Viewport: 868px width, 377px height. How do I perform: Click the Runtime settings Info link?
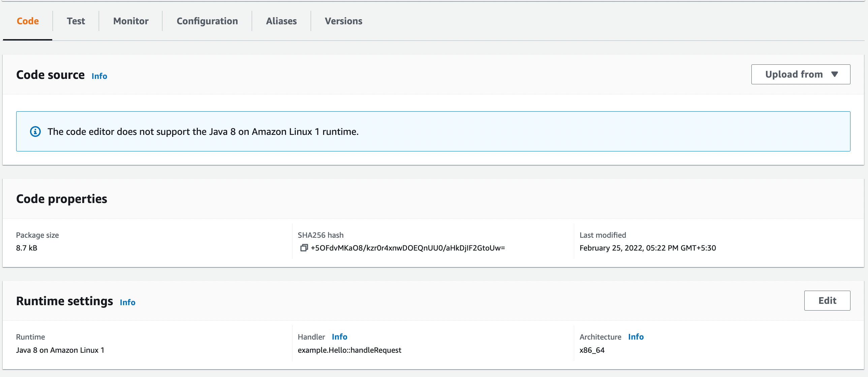(x=127, y=302)
